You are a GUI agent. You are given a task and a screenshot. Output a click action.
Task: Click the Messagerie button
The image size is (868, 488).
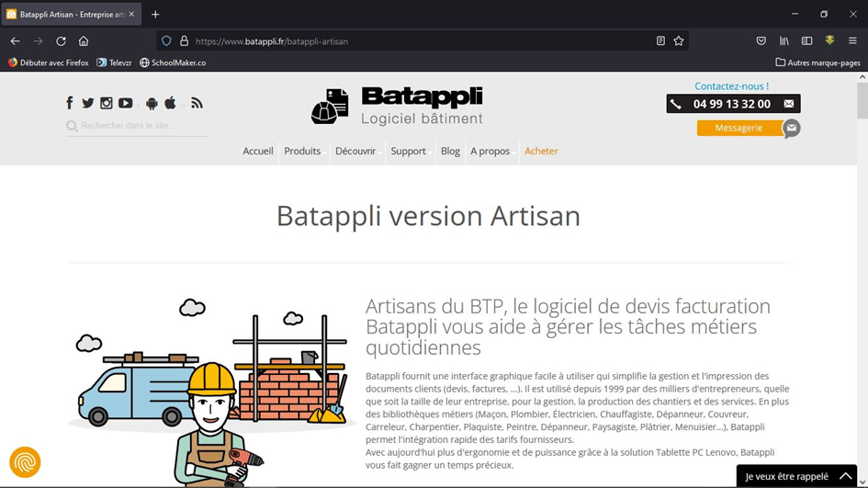[x=739, y=128]
